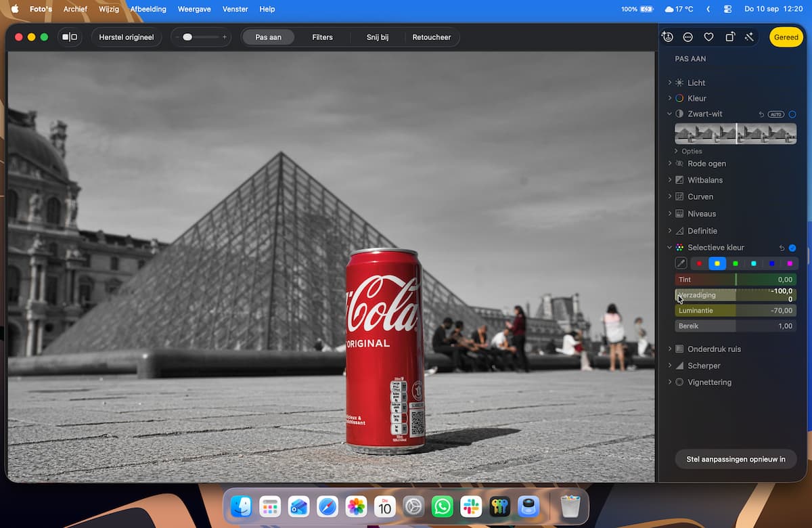
Task: Click Stel aanpassingen opnieuw in button
Action: [736, 459]
